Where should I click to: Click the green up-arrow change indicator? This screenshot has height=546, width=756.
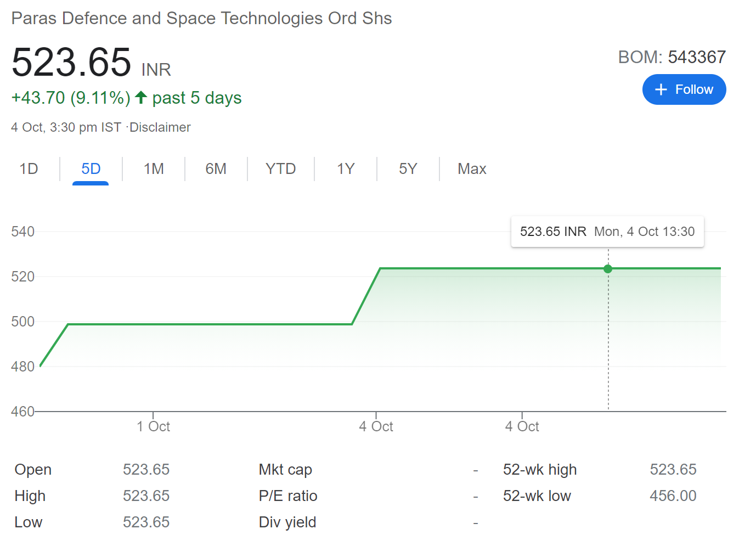[141, 97]
